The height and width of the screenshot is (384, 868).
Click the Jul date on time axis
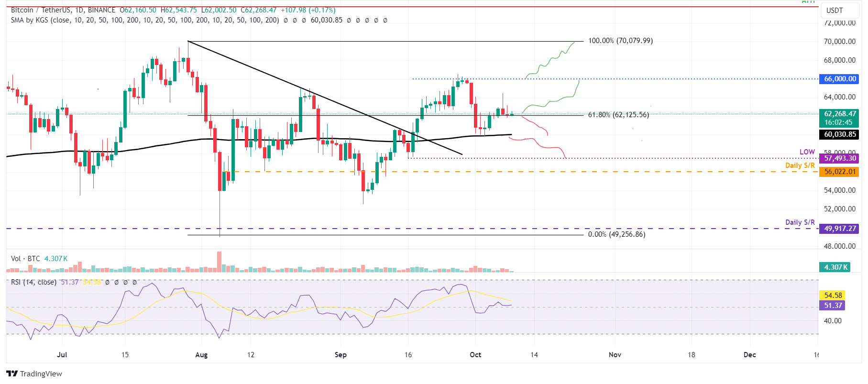[62, 355]
